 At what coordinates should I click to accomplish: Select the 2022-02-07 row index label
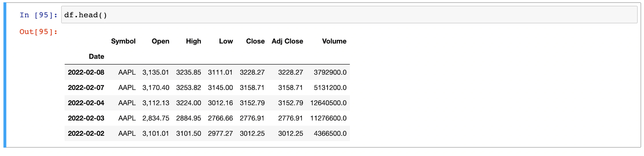[x=86, y=88]
